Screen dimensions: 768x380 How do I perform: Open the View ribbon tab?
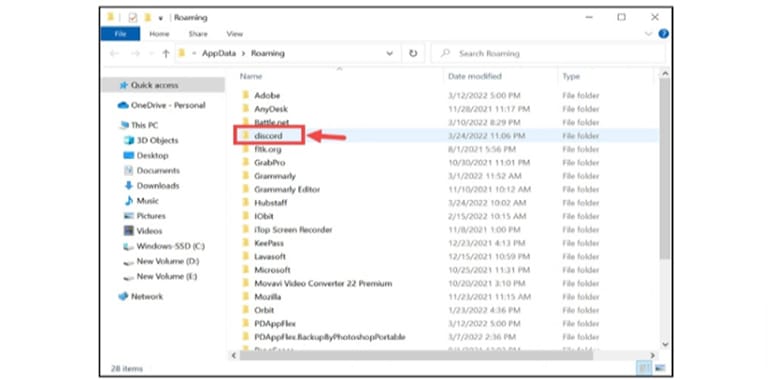(x=235, y=34)
